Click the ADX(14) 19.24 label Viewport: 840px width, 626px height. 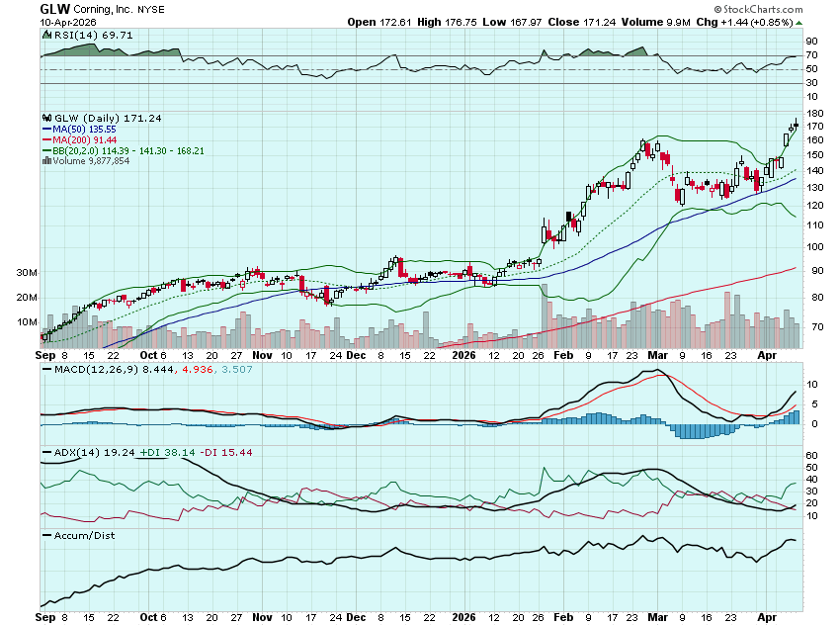click(x=94, y=453)
